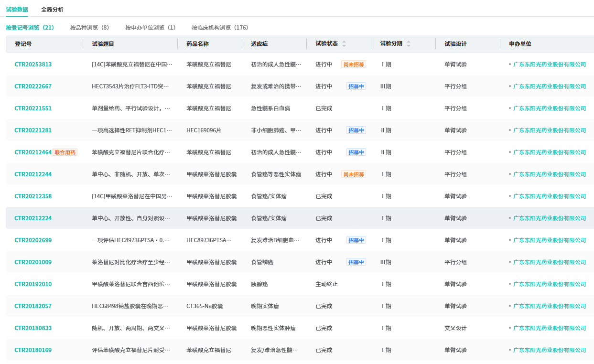The image size is (594, 364).
Task: Click 药品名称 column header
Action: [x=197, y=44]
